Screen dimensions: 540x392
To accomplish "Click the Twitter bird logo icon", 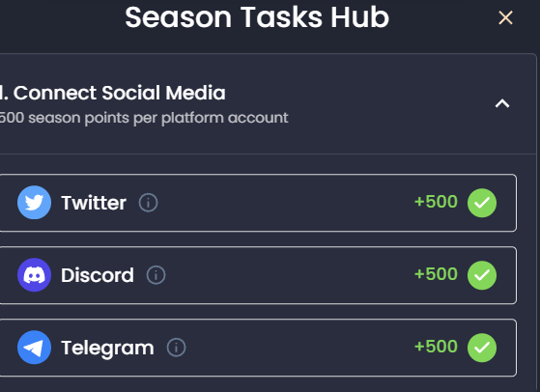I will (34, 203).
